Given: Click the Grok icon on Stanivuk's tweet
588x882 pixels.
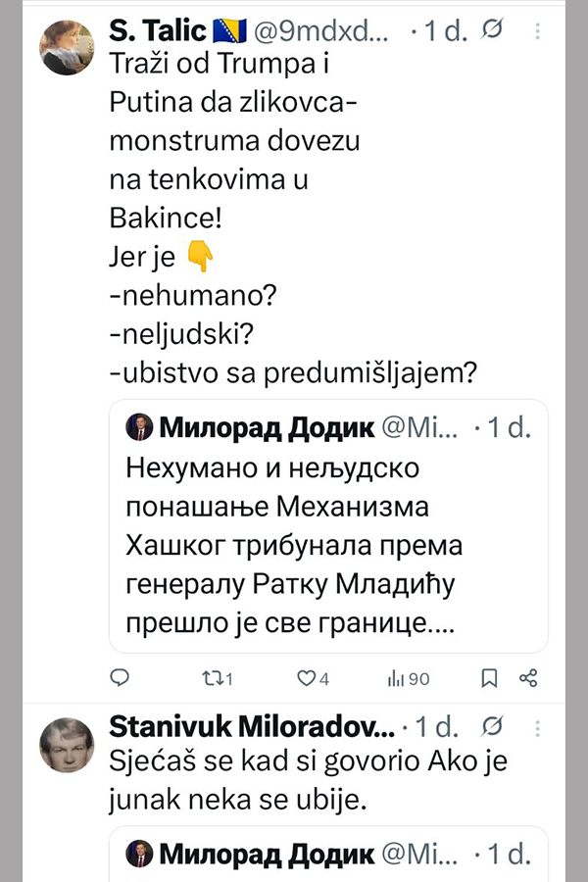Looking at the screenshot, I should pyautogui.click(x=495, y=727).
